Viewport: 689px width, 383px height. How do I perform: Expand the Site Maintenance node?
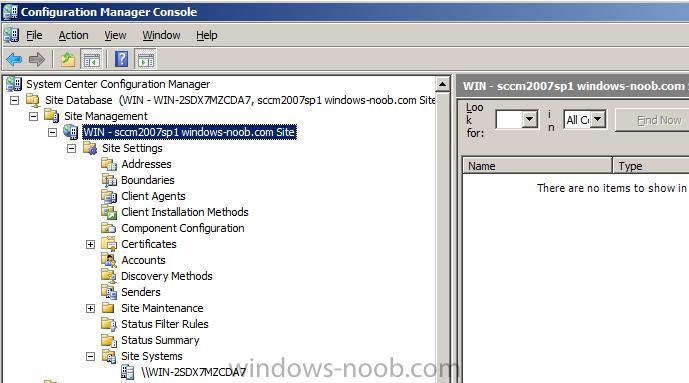91,308
